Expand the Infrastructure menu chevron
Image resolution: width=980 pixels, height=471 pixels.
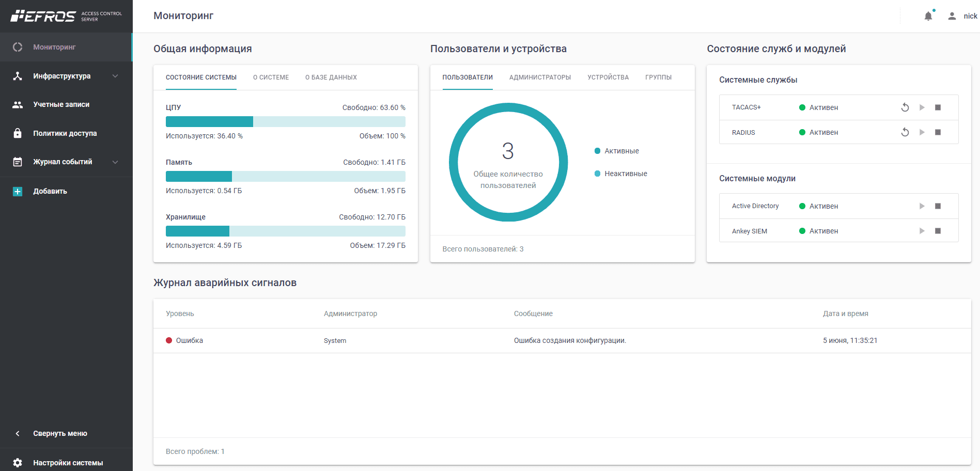tap(115, 76)
